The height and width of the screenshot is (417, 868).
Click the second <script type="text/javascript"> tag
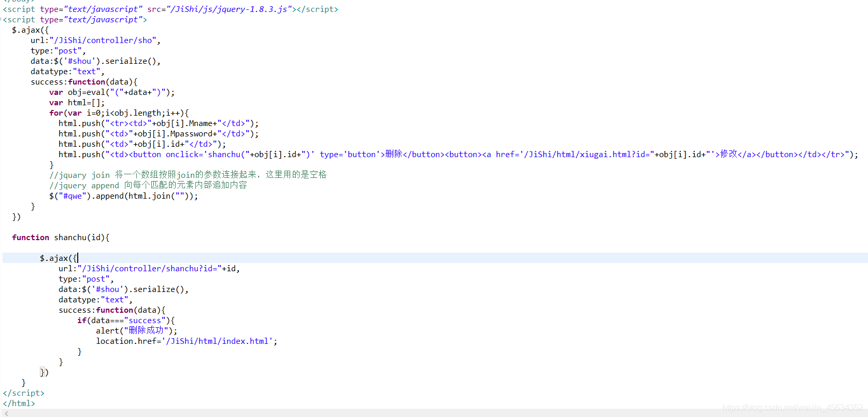point(75,20)
